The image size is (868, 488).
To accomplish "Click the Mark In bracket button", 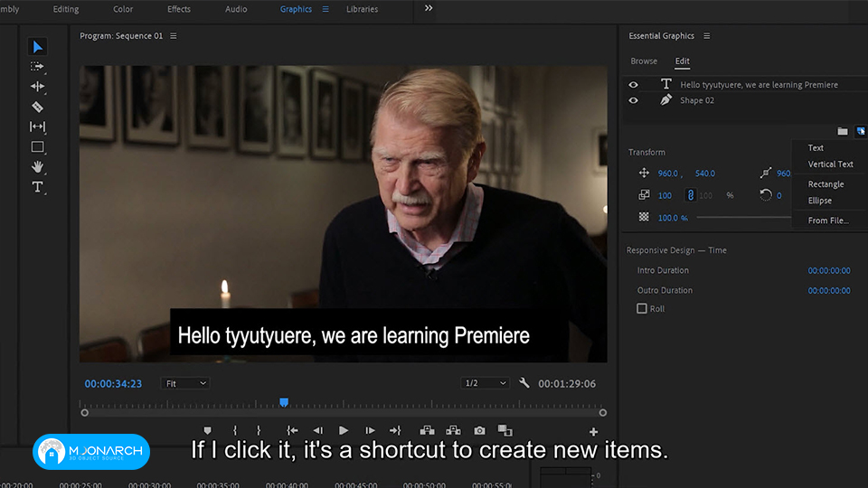I will [x=235, y=430].
